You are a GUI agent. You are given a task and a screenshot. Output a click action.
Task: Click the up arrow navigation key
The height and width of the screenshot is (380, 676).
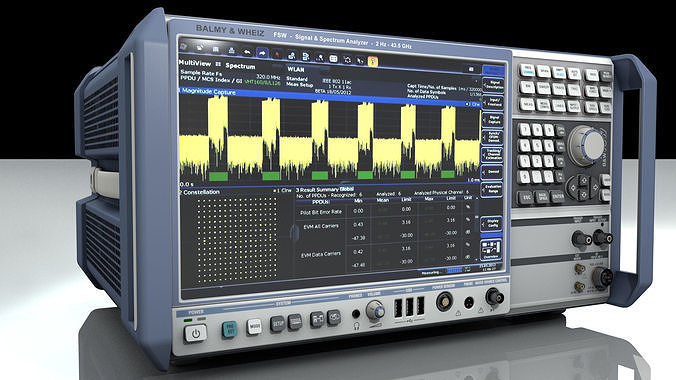tap(584, 180)
